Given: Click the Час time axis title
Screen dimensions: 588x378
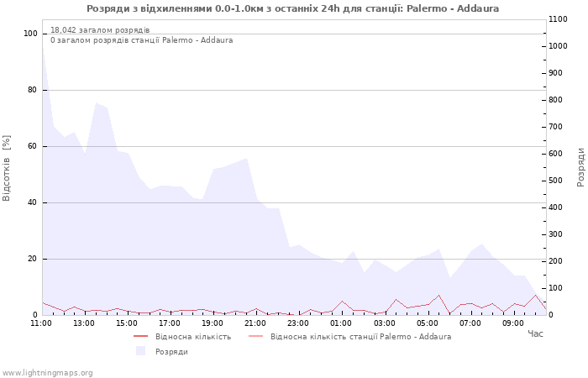Looking at the screenshot, I should [x=535, y=333].
